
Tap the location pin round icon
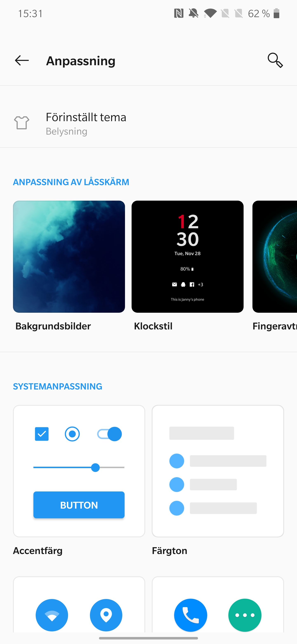106,615
